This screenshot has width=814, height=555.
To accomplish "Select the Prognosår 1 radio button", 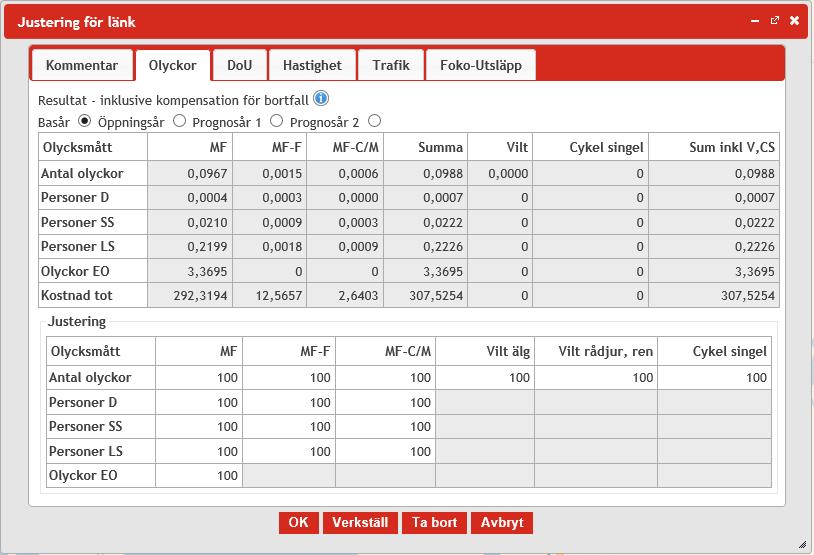I will (x=276, y=121).
